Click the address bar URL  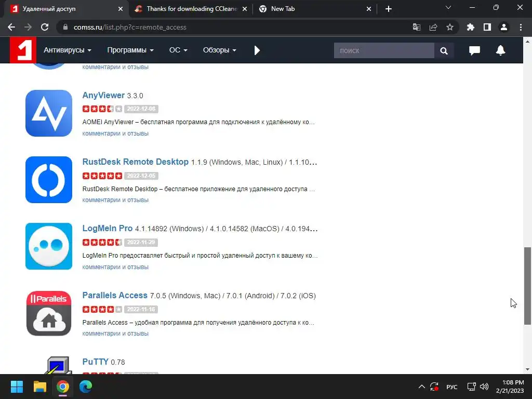click(x=130, y=27)
